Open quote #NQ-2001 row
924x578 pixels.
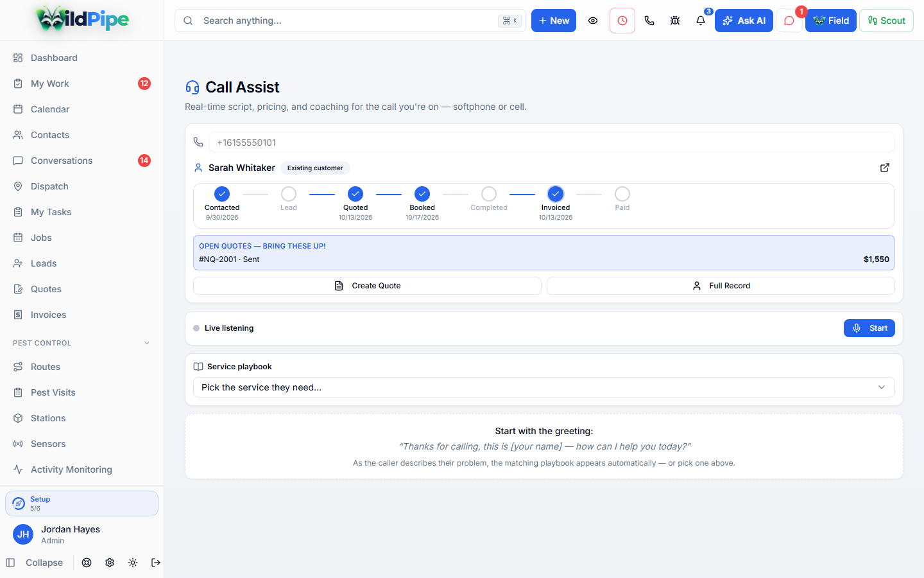coord(544,259)
